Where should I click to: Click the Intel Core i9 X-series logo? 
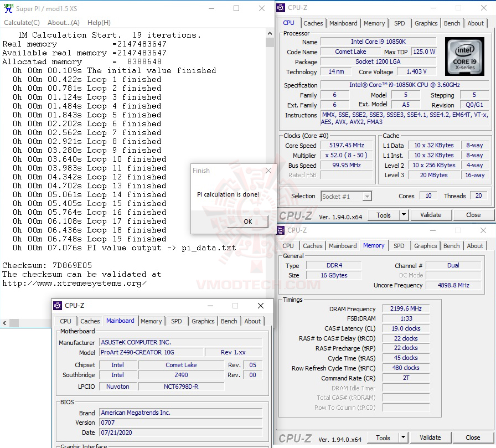click(x=464, y=56)
